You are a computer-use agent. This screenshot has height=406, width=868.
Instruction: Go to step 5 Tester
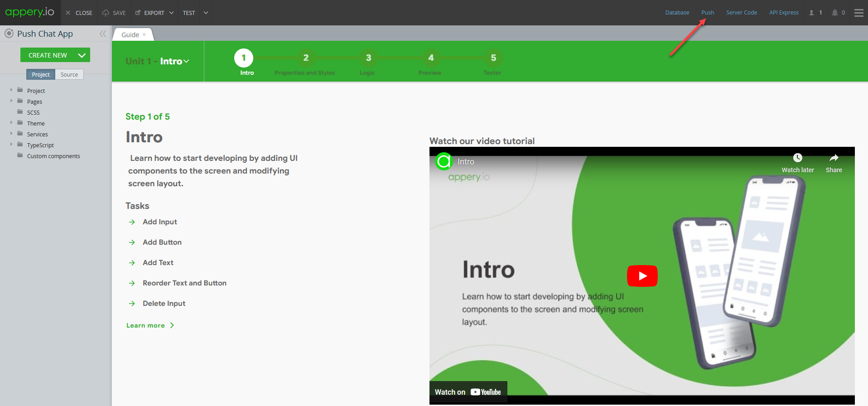(x=494, y=58)
